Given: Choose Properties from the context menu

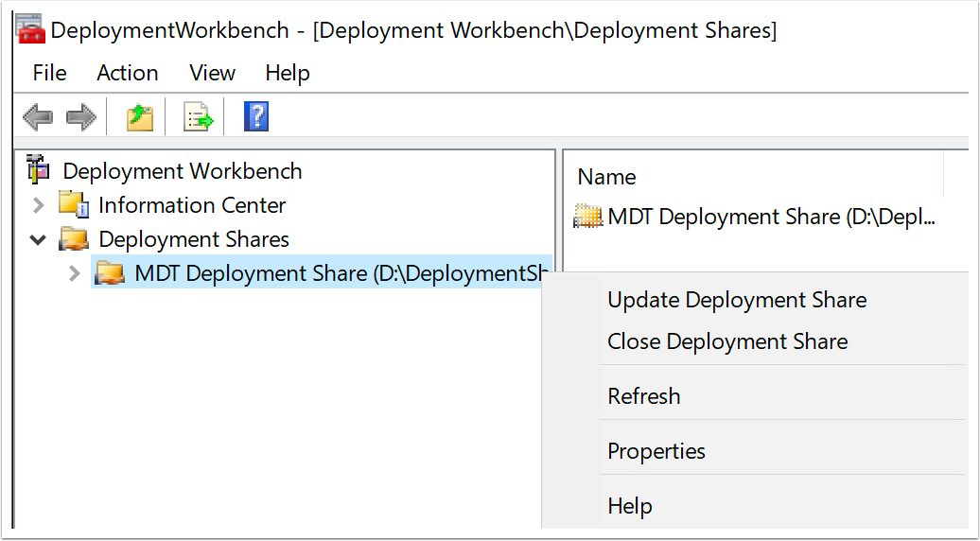Looking at the screenshot, I should click(x=656, y=451).
